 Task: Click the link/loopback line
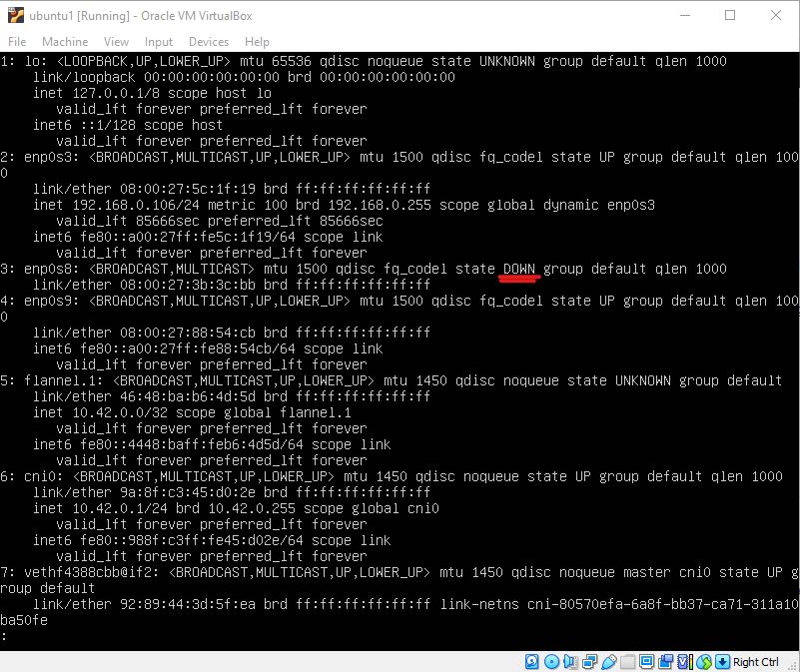click(x=244, y=78)
